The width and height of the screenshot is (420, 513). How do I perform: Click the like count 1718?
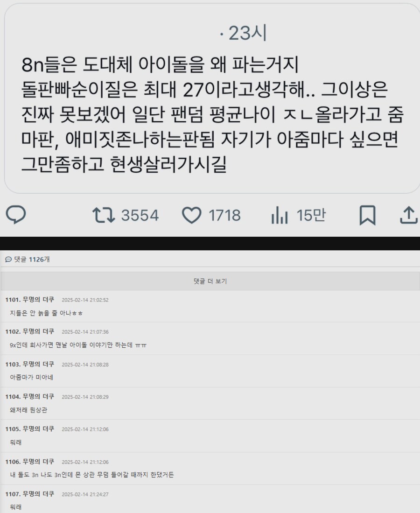click(x=225, y=215)
